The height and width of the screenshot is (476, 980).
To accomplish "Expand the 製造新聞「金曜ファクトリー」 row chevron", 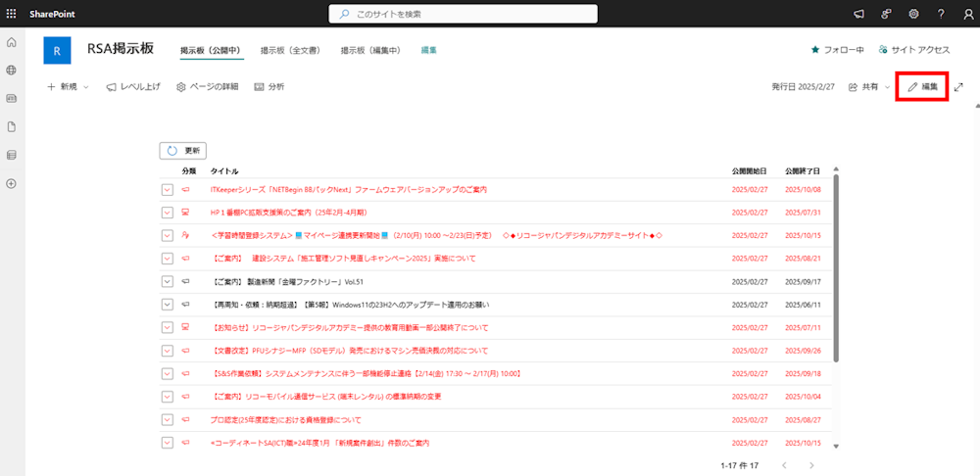I will [x=167, y=281].
